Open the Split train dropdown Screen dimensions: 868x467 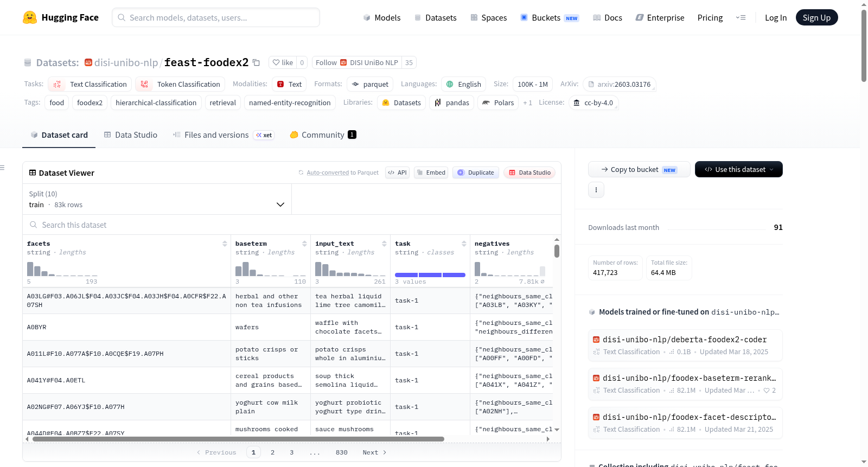pyautogui.click(x=157, y=199)
